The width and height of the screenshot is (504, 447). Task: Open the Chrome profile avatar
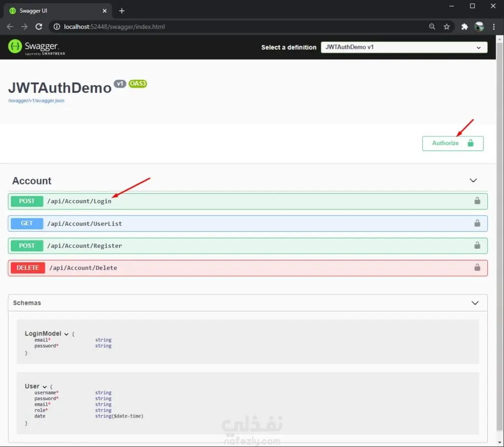point(479,27)
